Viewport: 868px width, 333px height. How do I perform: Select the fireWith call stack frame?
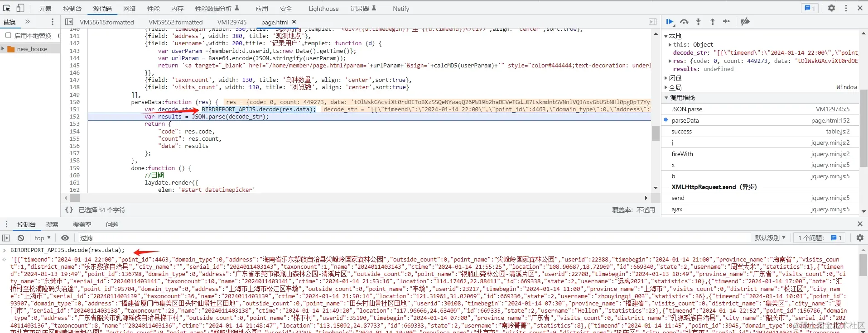pyautogui.click(x=760, y=154)
